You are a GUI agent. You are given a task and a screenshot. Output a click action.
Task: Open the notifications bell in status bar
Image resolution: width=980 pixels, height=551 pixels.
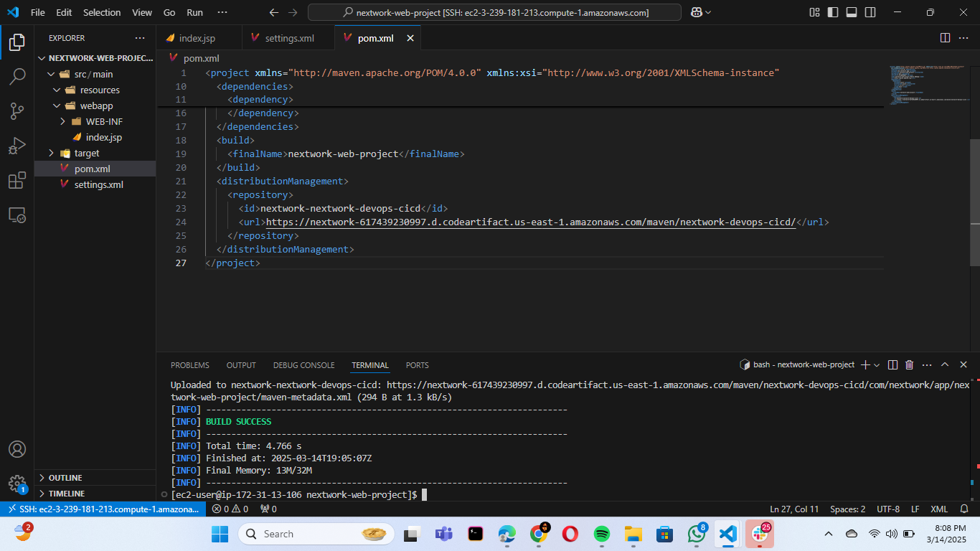[x=963, y=509]
